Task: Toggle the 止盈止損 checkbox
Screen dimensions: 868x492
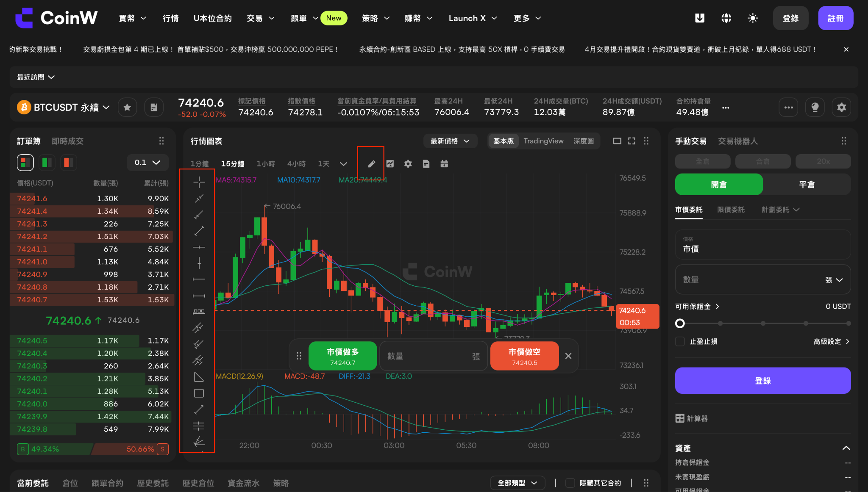Action: [680, 341]
